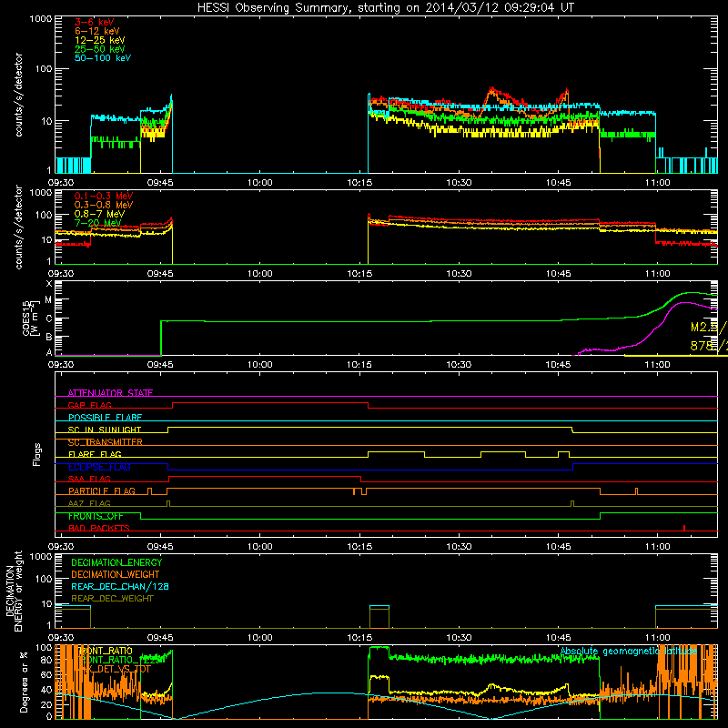The width and height of the screenshot is (728, 728).
Task: Click the DECIMATION ENERGY or weight axis title
Action: coord(14,591)
